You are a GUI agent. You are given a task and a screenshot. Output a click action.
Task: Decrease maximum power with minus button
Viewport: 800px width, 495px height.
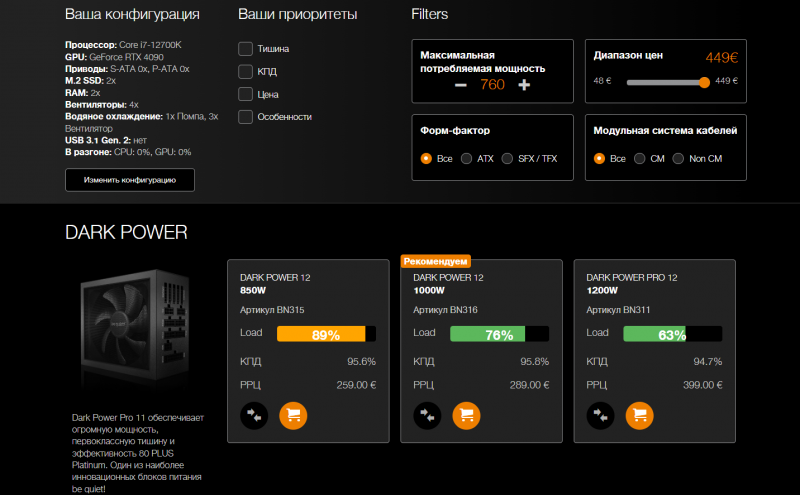(460, 85)
